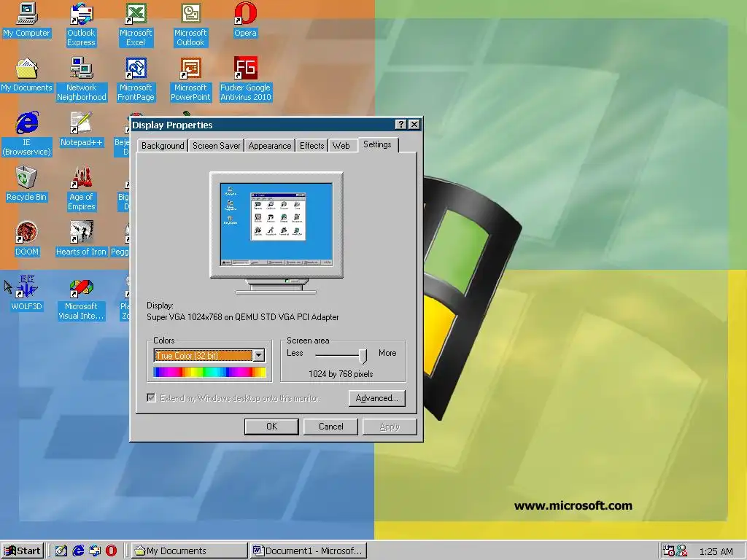747x560 pixels.
Task: Select the Settings tab
Action: tap(377, 144)
